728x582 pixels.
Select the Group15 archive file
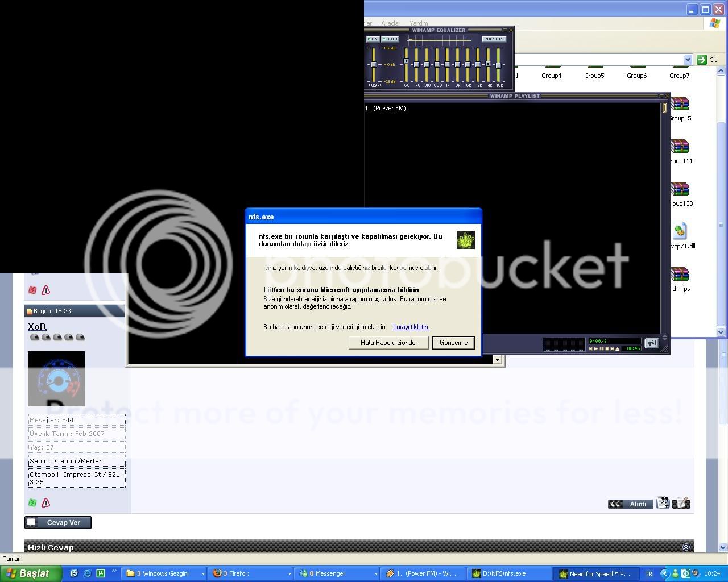pos(680,109)
